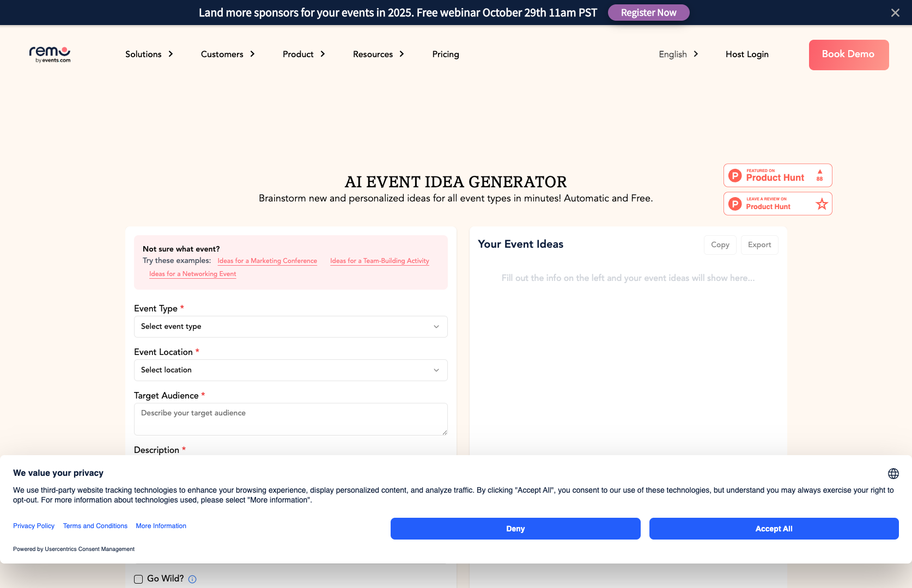Open the Event Location dropdown
This screenshot has height=588, width=912.
coord(290,370)
